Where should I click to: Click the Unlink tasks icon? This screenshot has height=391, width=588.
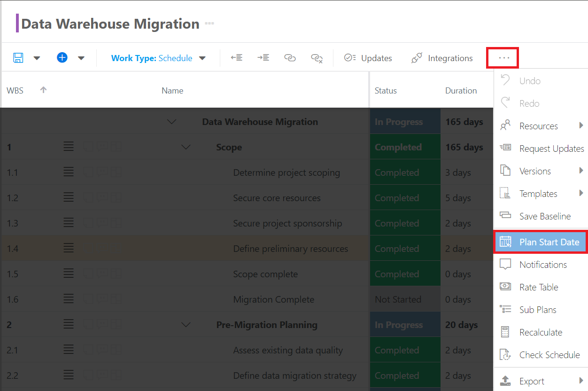pyautogui.click(x=317, y=58)
